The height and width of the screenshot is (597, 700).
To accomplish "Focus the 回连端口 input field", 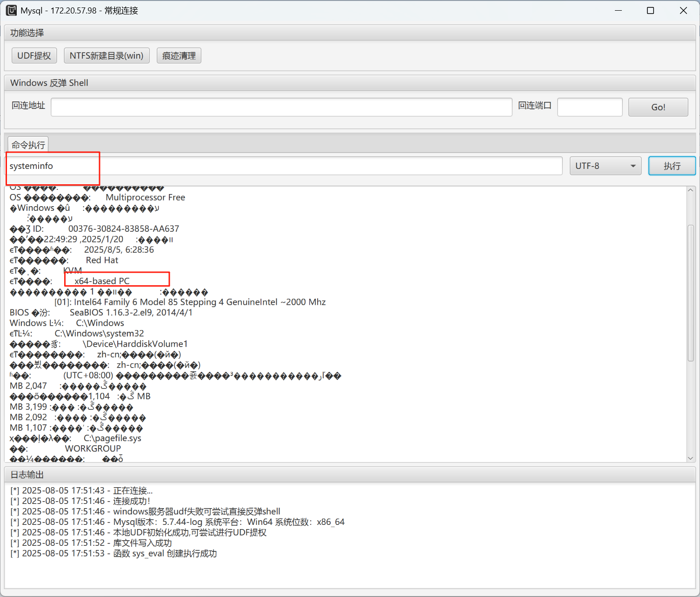I will click(x=590, y=107).
